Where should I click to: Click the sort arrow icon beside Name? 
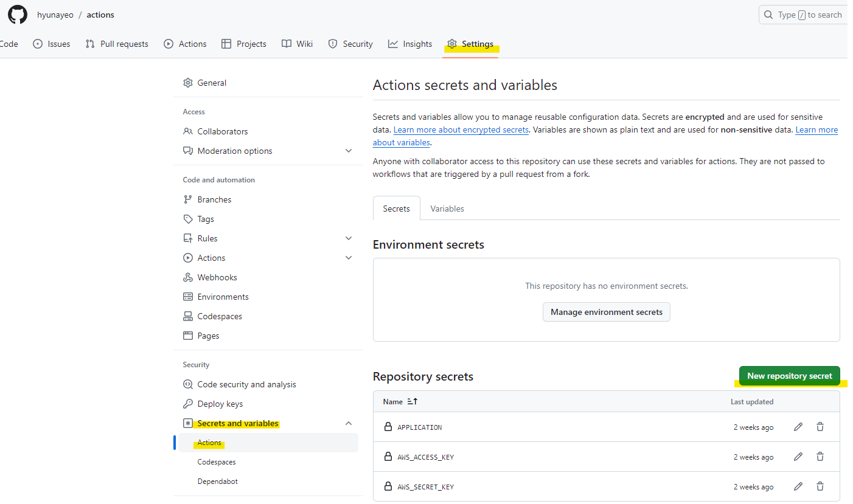(413, 402)
